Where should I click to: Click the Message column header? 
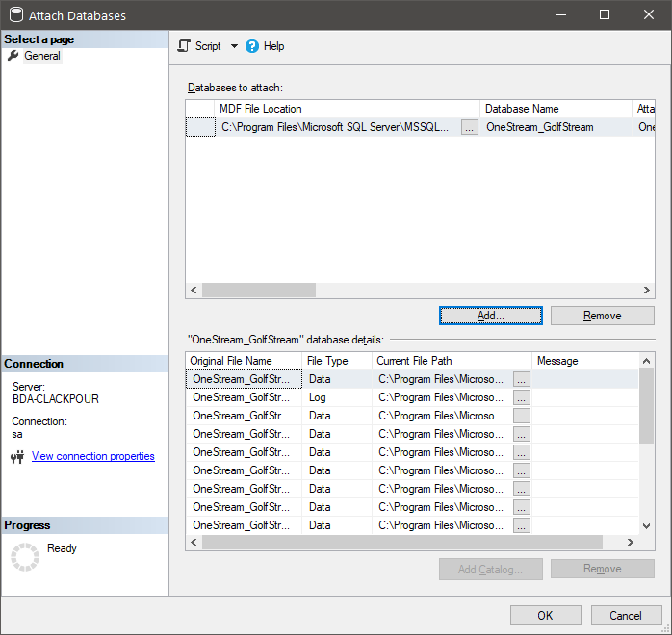click(585, 361)
